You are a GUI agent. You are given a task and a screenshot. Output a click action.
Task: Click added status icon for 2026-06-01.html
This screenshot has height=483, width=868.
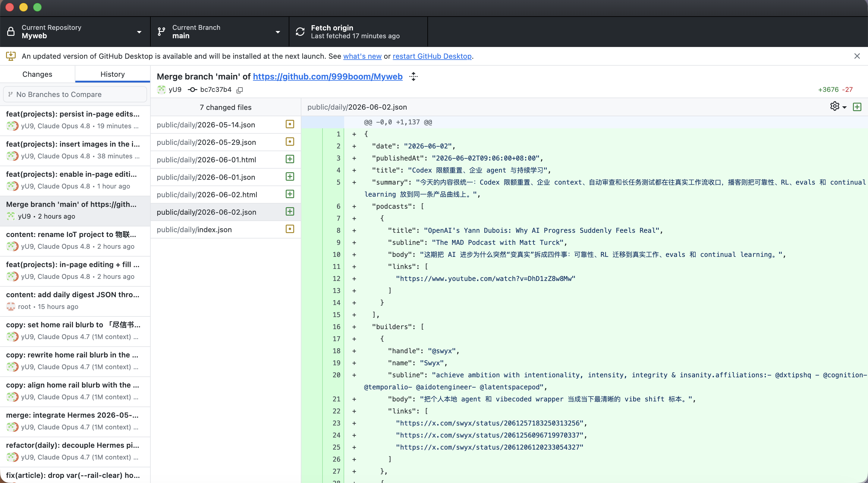(x=290, y=159)
